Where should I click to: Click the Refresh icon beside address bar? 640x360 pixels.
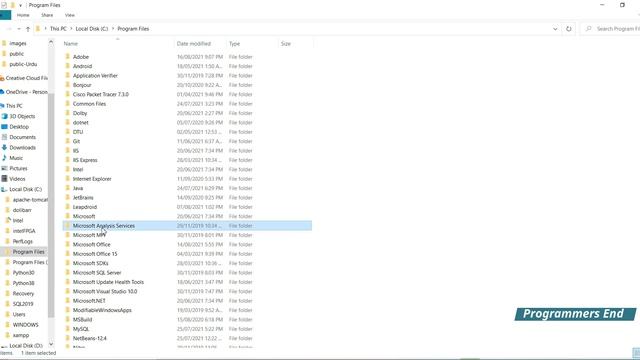point(569,29)
